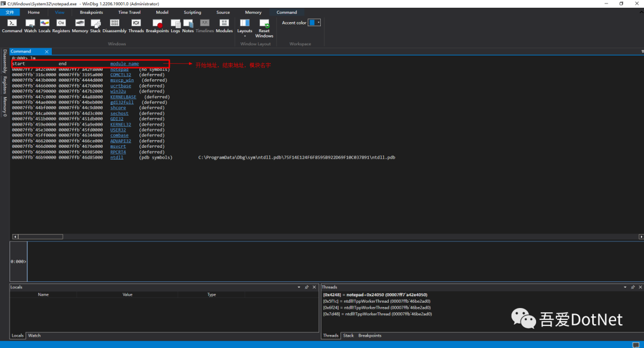Pin the Threads panel
Image resolution: width=644 pixels, height=348 pixels.
coord(633,287)
